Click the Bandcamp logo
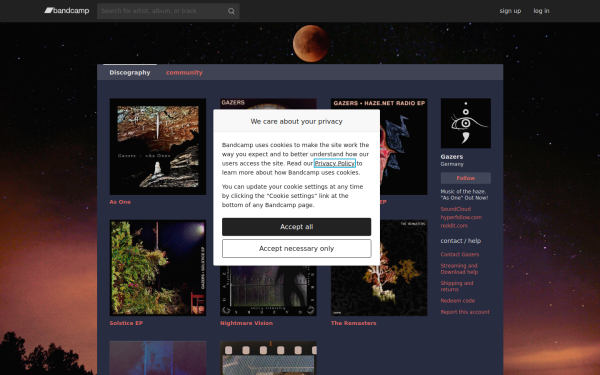600x375 pixels. click(67, 11)
